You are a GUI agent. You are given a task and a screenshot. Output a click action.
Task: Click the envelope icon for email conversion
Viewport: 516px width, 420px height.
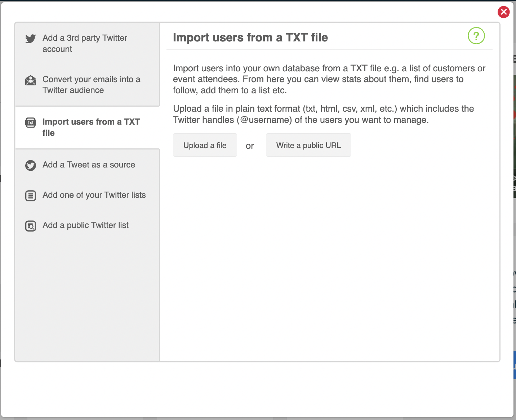pyautogui.click(x=31, y=80)
